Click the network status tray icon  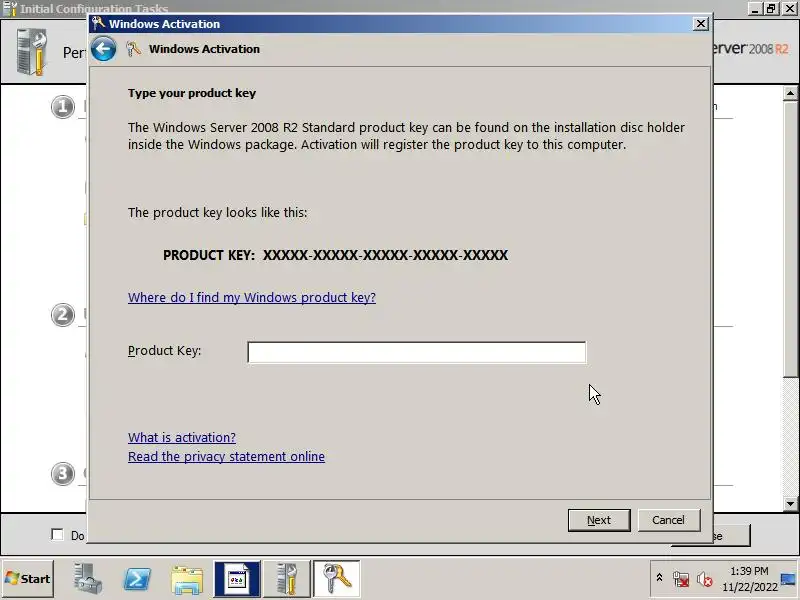[x=681, y=579]
